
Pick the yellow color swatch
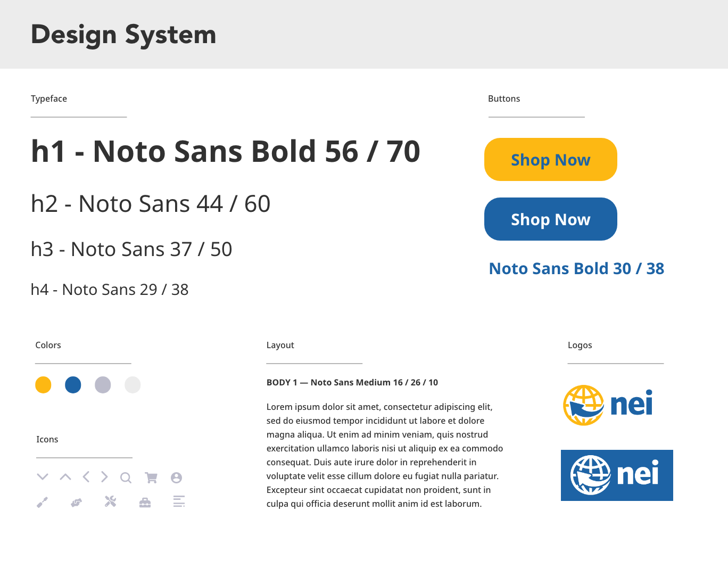point(43,385)
